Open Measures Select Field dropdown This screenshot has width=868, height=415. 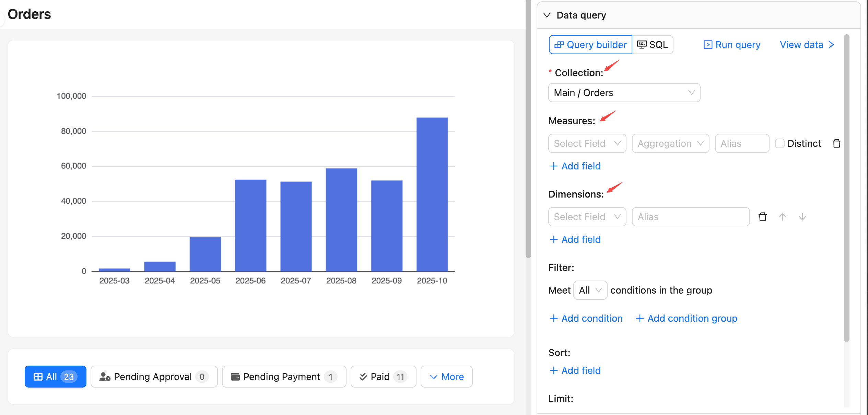[x=587, y=143]
